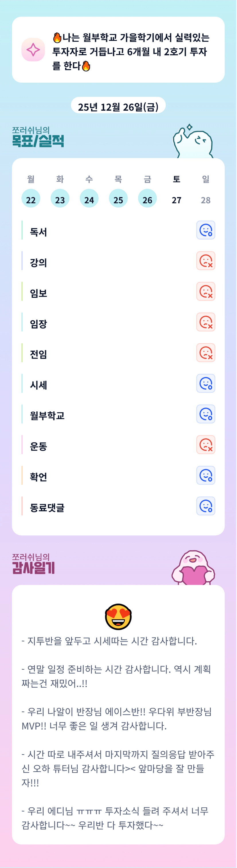Click the 동료댓글 smiley status icon

(x=205, y=506)
